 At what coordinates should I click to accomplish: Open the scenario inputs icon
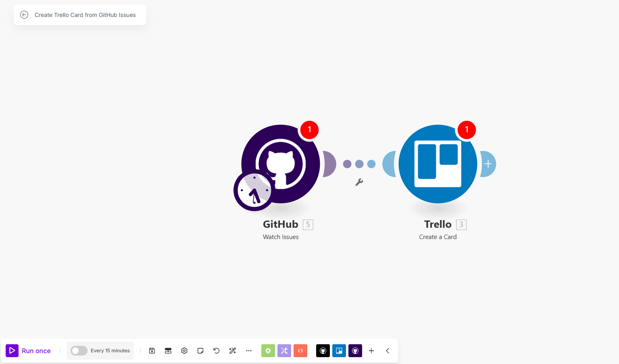[x=168, y=351]
